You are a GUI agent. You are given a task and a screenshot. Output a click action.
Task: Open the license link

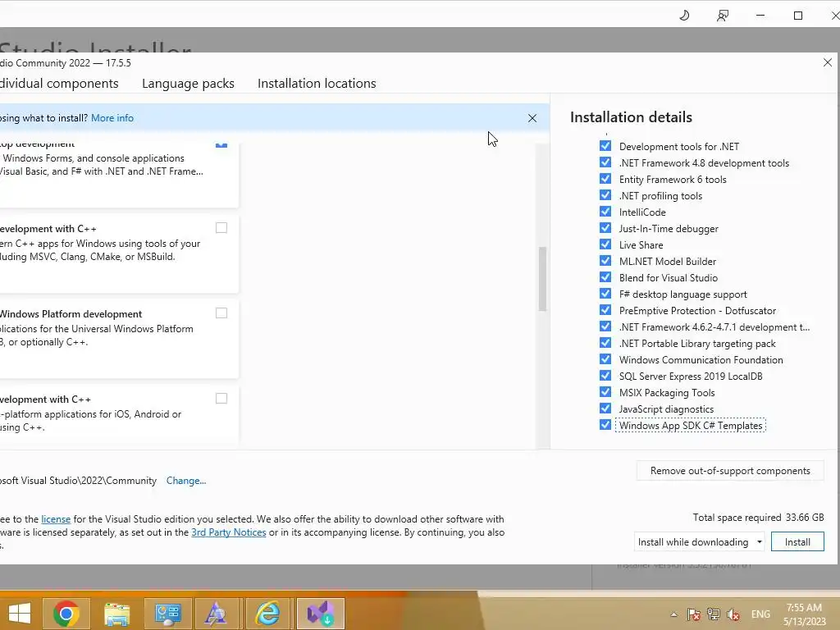point(56,519)
